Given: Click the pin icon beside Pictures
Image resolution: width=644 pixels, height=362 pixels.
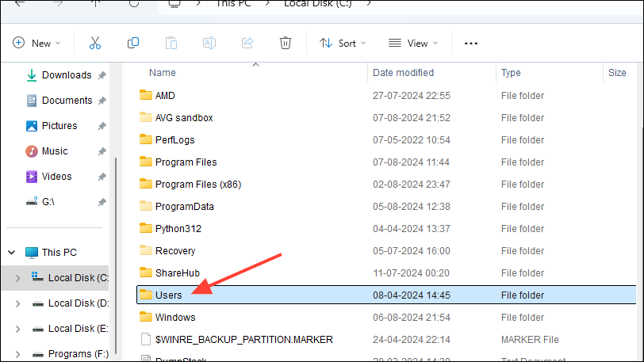Looking at the screenshot, I should (x=102, y=127).
